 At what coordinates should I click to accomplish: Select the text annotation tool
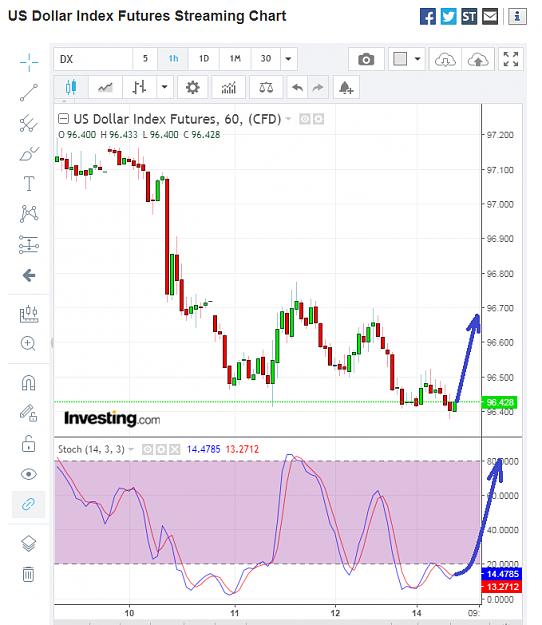(29, 184)
